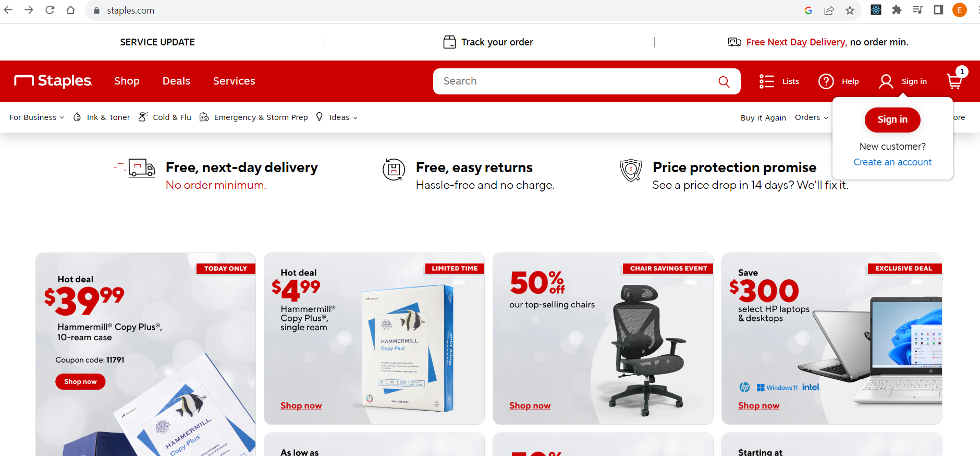Bookmark page with the star icon
This screenshot has width=980, height=456.
click(x=850, y=10)
